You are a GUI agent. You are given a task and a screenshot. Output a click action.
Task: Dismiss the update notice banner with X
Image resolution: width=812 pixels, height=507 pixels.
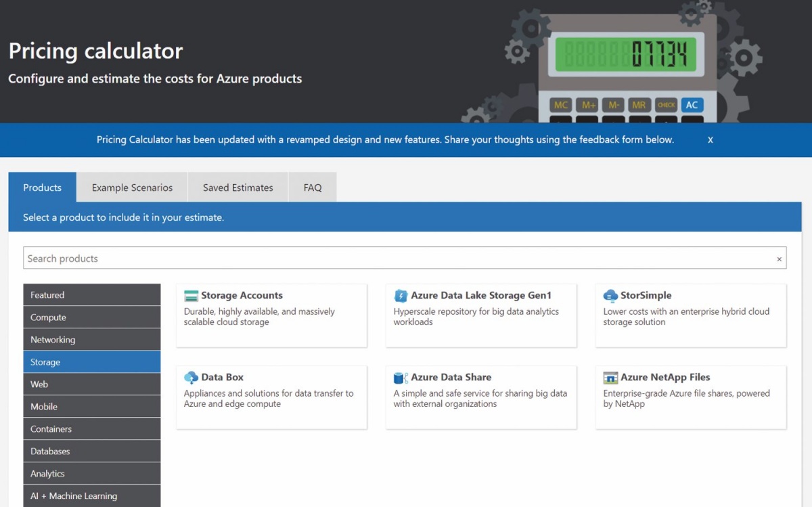click(710, 140)
